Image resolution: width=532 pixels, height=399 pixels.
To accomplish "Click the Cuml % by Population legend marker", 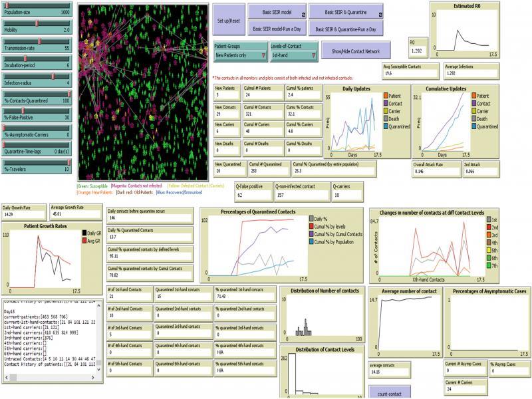I will pos(311,241).
